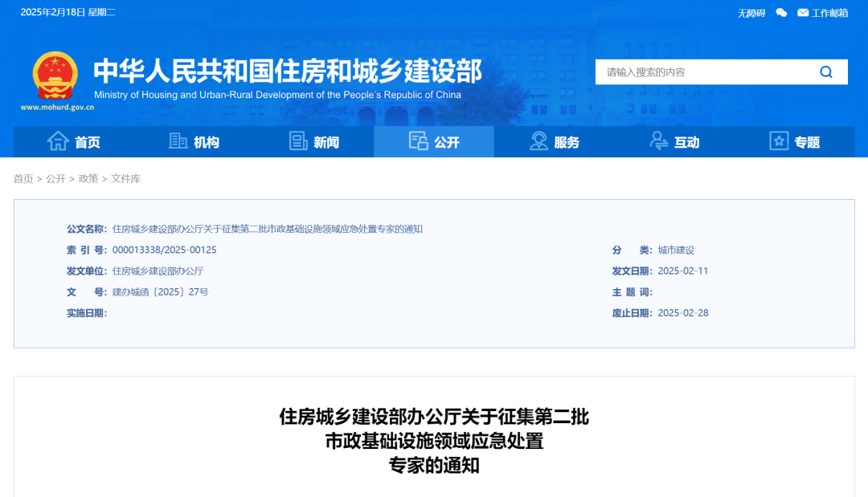Viewport: 868px width, 497px height.
Task: Click the date text 2025年2月18日 星期二
Action: pyautogui.click(x=68, y=12)
